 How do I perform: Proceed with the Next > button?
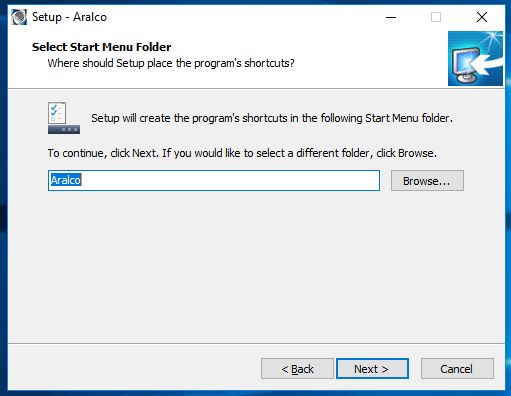tap(372, 369)
